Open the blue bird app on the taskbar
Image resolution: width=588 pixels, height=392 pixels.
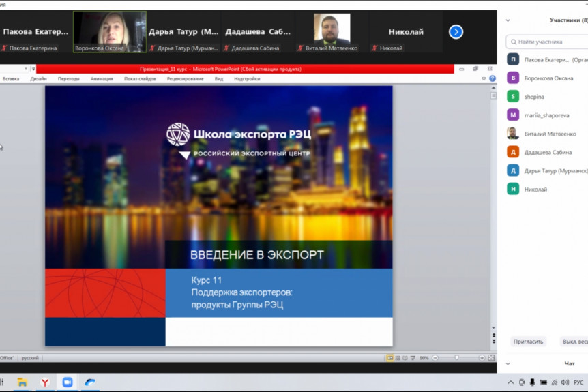[x=90, y=382]
